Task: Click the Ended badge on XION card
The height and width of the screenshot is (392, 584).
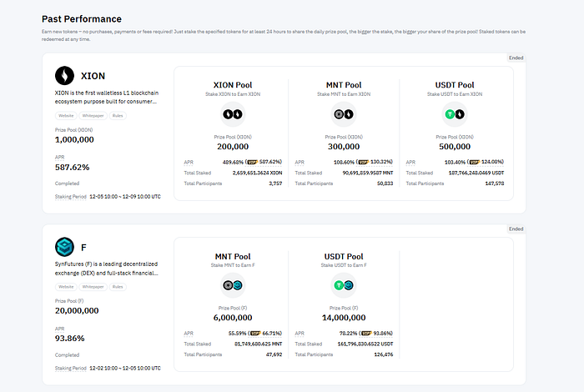Action: [516, 58]
